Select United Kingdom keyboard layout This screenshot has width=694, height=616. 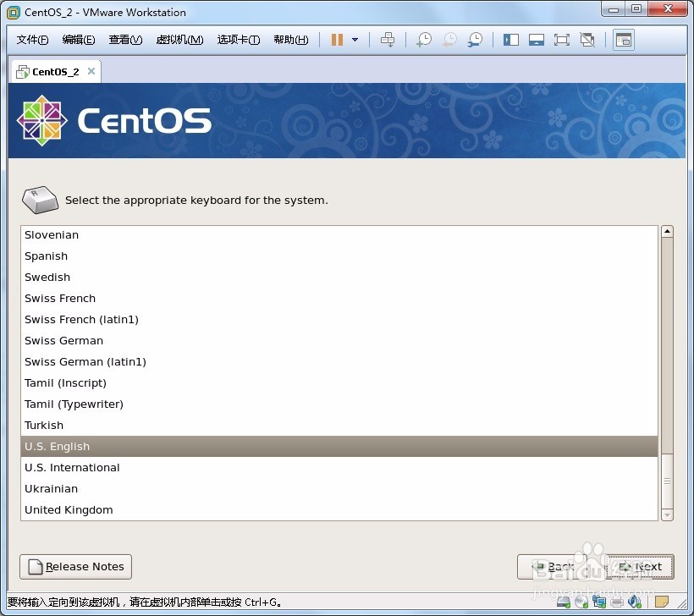coord(339,509)
